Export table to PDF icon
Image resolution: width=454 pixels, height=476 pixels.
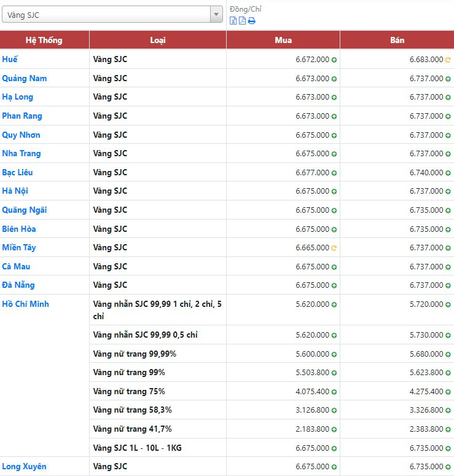242,21
